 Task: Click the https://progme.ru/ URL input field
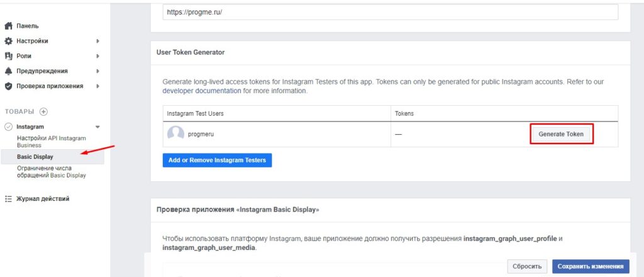tap(390, 13)
